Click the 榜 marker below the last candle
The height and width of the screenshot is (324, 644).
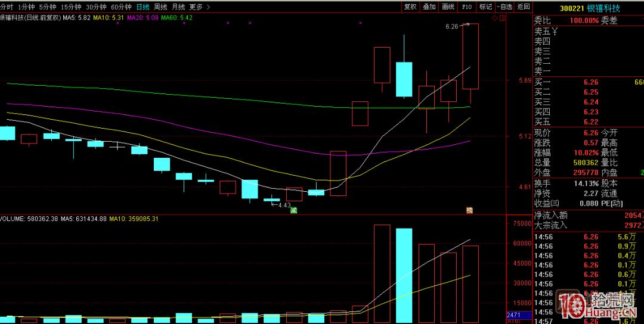[469, 210]
